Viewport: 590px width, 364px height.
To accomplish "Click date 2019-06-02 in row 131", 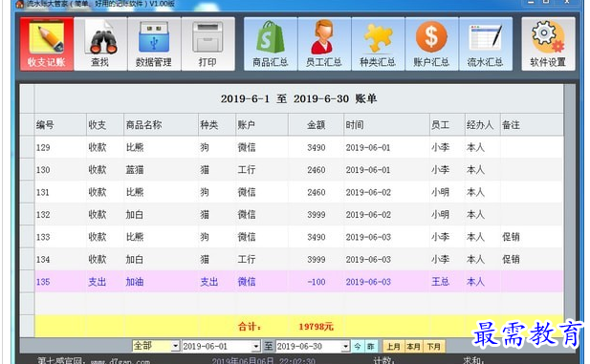I will tap(368, 193).
